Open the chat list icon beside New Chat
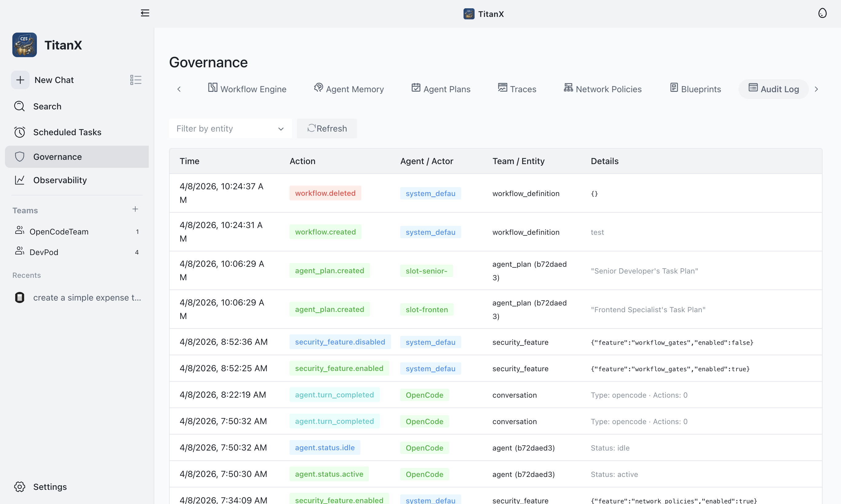Screen dimensions: 841x504 point(135,80)
